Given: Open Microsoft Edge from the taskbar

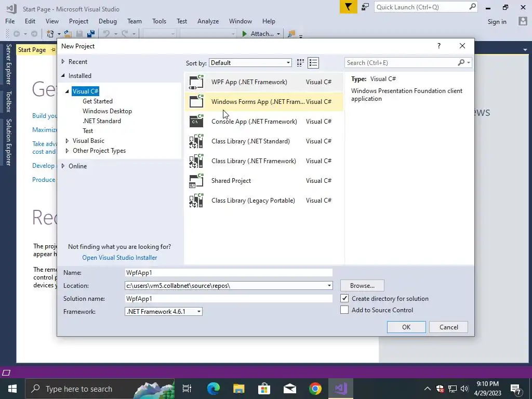Looking at the screenshot, I should click(214, 389).
